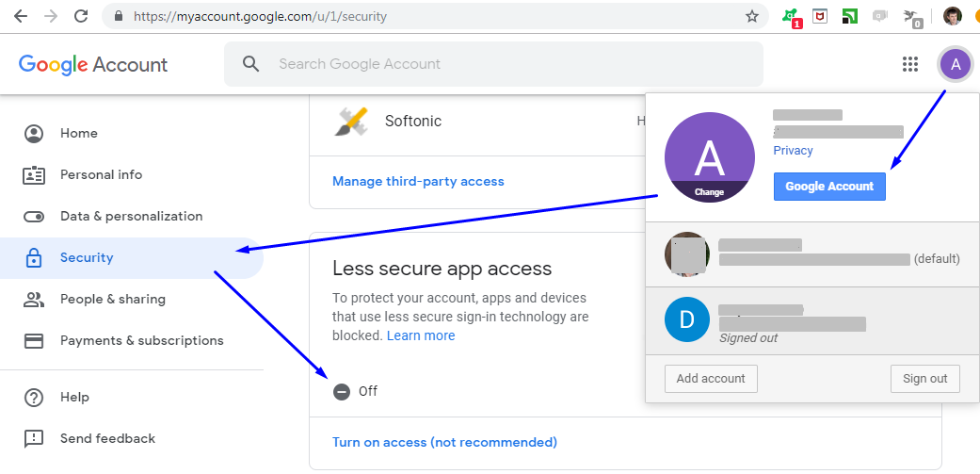980x474 pixels.
Task: Click the magnifier search icon
Action: [x=250, y=64]
